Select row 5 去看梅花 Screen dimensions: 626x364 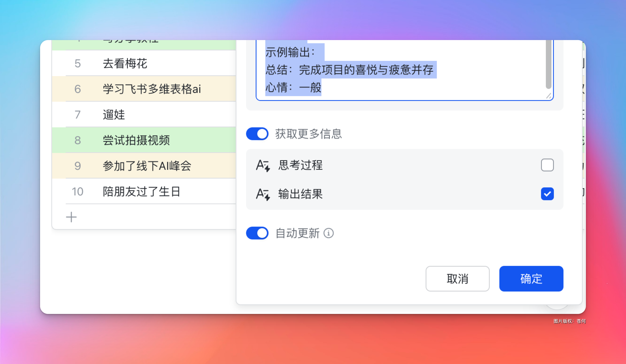coord(125,63)
